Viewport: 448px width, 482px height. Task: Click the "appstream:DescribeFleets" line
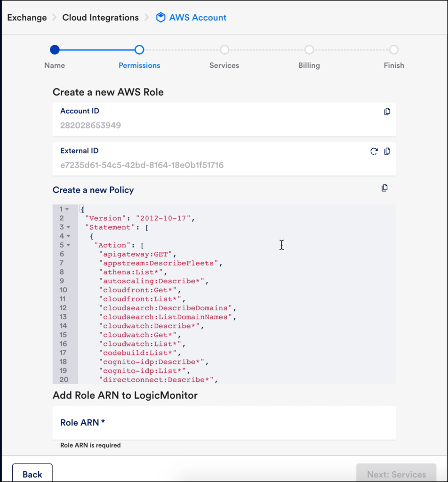160,263
